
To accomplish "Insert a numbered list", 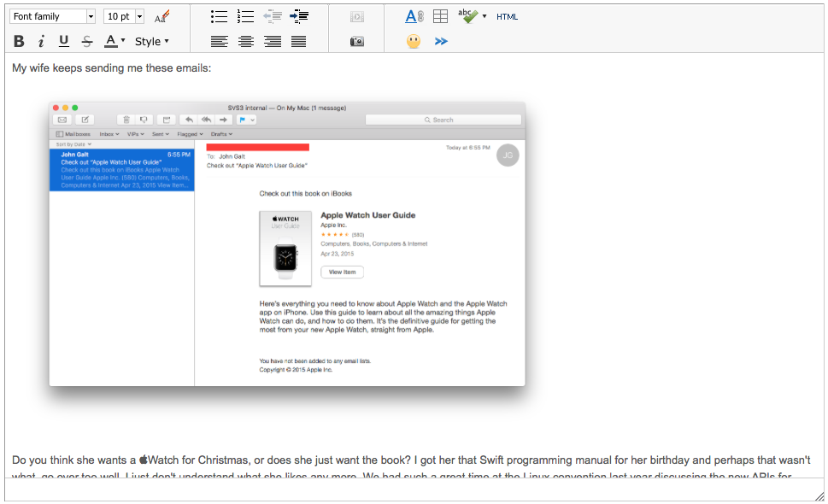I will [245, 16].
